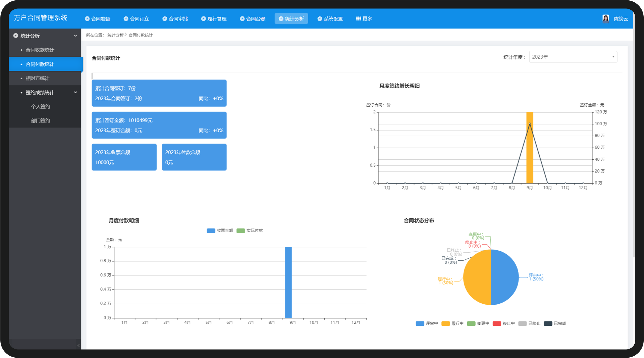The width and height of the screenshot is (644, 358).
Task: Open the 统计分析 top menu
Action: coord(291,19)
